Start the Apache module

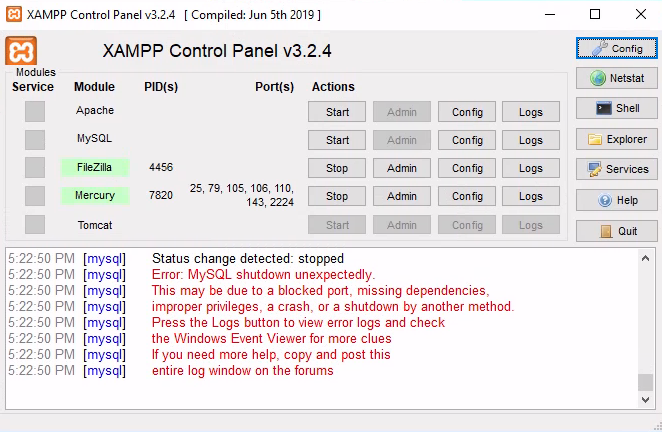(x=337, y=112)
